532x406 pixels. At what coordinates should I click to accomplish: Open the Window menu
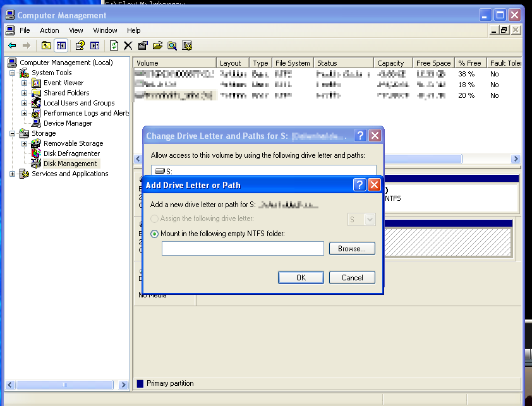point(105,30)
